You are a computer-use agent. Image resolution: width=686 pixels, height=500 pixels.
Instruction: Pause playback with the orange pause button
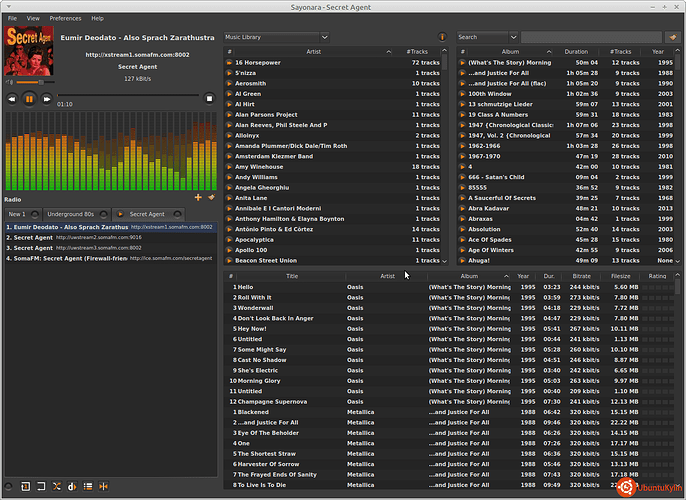[29, 99]
